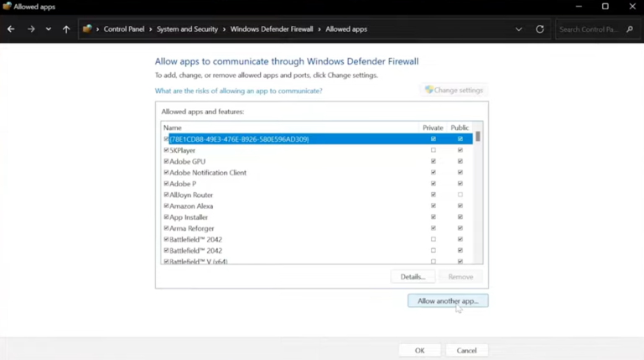This screenshot has width=644, height=360.
Task: Click the Back navigation arrow
Action: click(x=11, y=29)
